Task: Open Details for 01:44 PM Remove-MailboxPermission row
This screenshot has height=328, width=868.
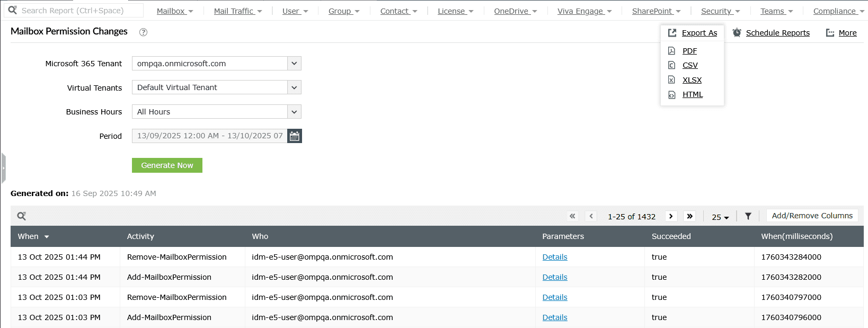Action: 555,257
